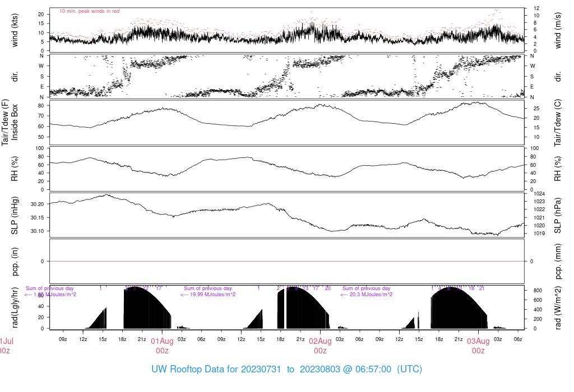This screenshot has height=392, width=574.
Task: Click the '06z' time tick after 03Aug
Action: [517, 339]
